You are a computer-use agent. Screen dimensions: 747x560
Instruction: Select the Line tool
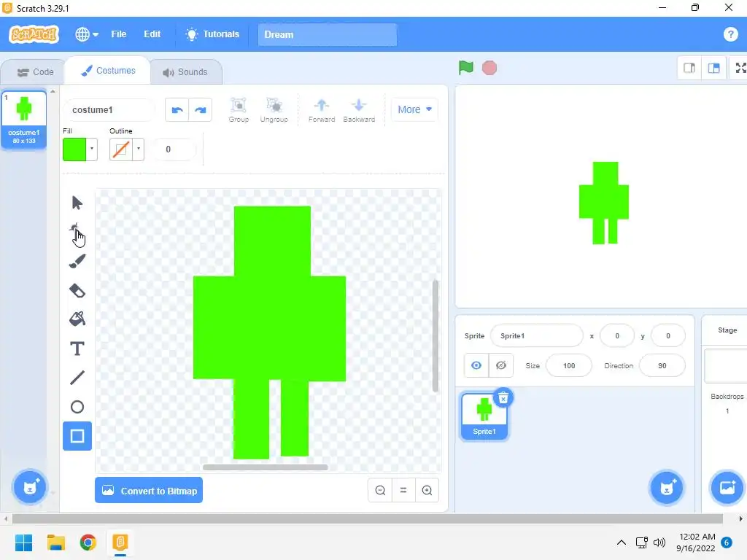77,378
